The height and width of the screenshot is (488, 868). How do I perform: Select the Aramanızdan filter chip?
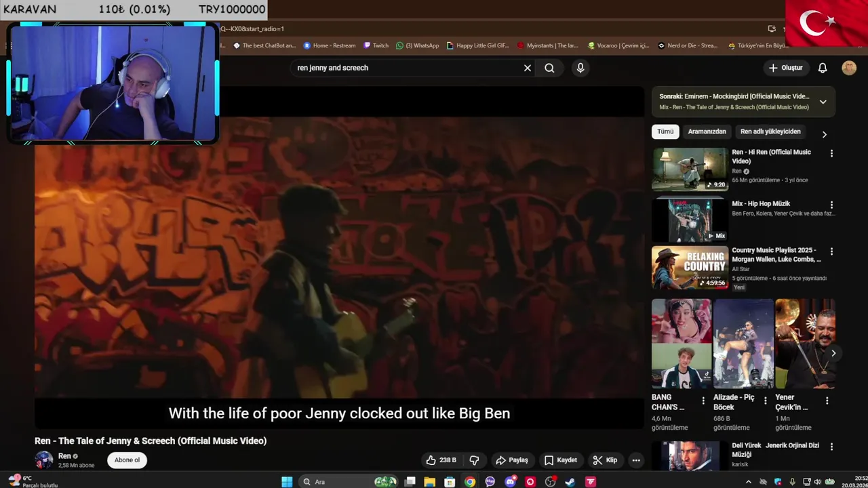coord(707,131)
